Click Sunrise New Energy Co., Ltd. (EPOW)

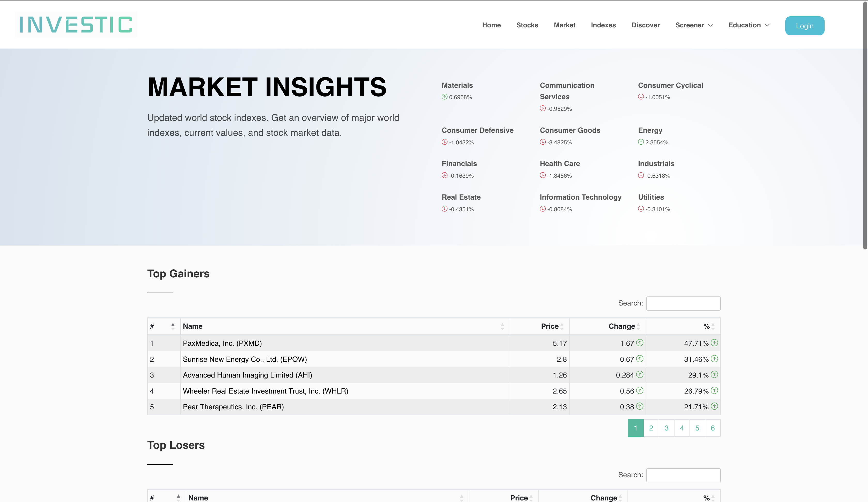click(x=245, y=359)
